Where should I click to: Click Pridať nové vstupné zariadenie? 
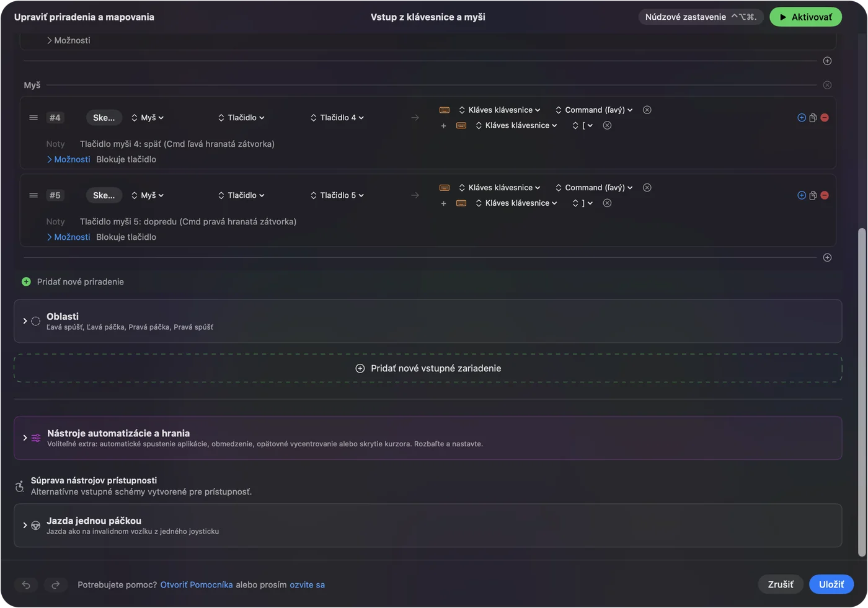428,368
